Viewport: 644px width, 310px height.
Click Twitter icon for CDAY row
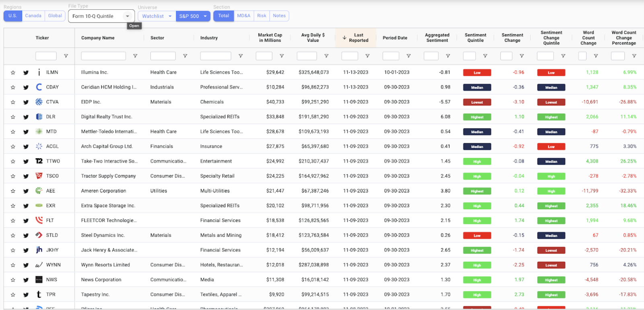click(26, 87)
